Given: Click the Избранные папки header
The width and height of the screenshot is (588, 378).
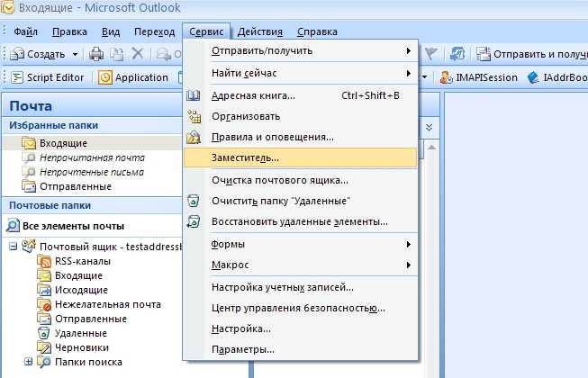Looking at the screenshot, I should click(x=92, y=125).
